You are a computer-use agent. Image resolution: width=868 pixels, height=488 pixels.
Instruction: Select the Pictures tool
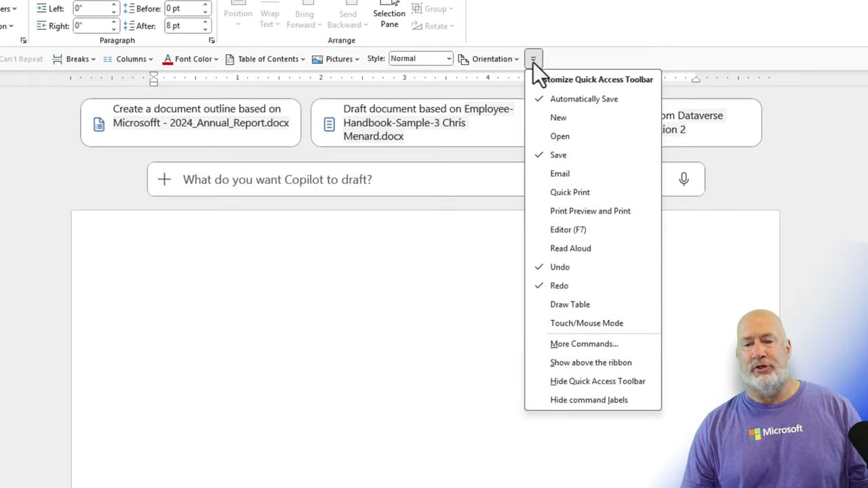[x=337, y=59]
